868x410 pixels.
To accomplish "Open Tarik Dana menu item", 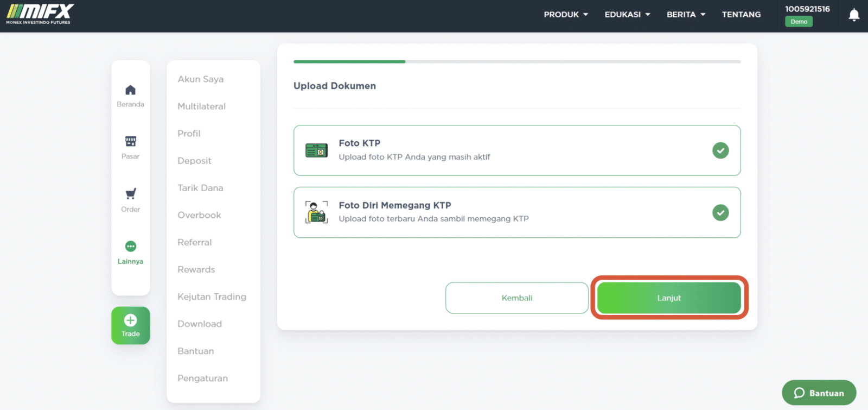I will [200, 188].
